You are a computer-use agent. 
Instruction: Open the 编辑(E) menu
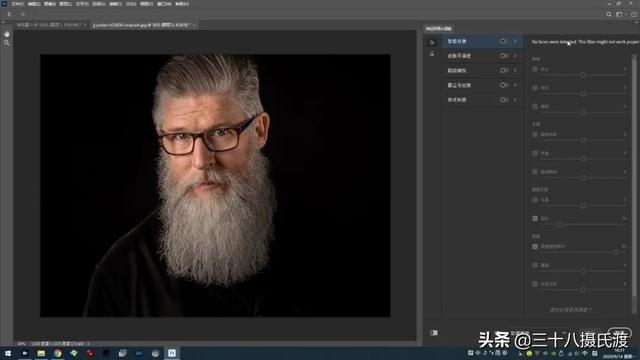(x=34, y=4)
